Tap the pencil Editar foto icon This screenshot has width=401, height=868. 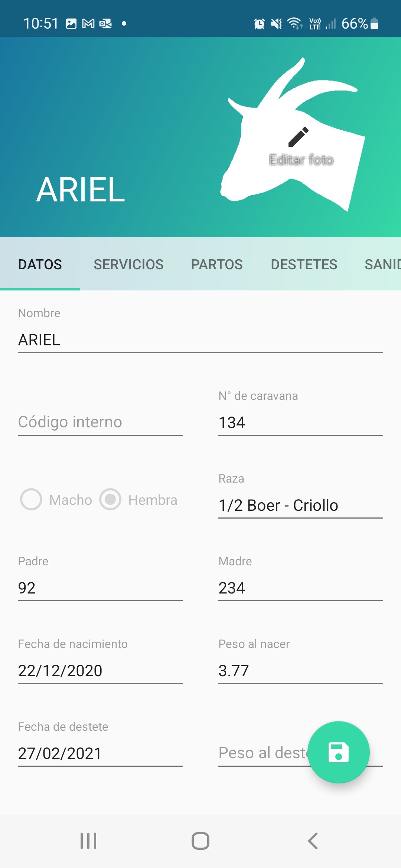click(299, 137)
